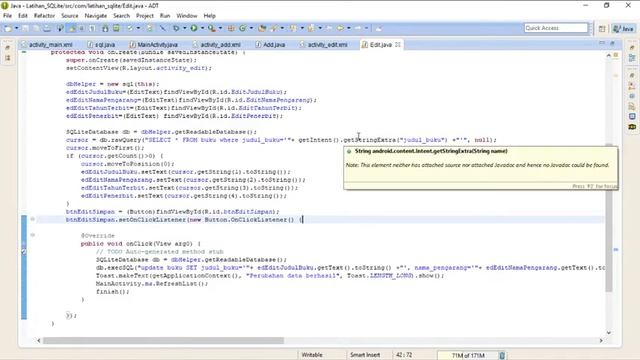Expand the Debug dropdown arrow
640x360 pixels.
(184, 28)
